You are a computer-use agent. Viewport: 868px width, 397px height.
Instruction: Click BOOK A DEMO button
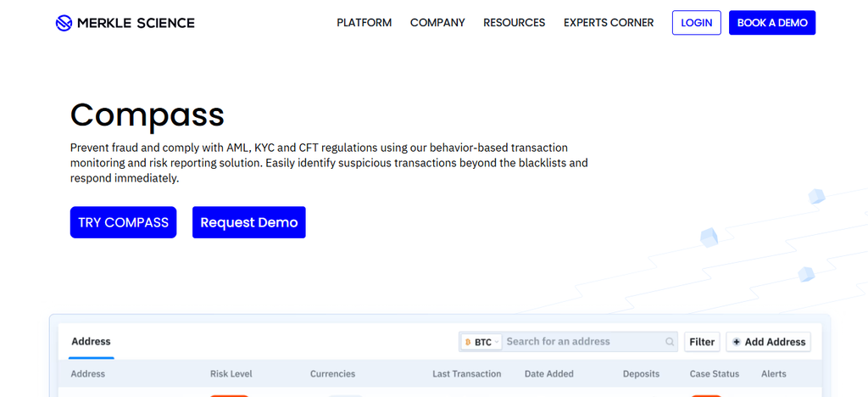(772, 23)
